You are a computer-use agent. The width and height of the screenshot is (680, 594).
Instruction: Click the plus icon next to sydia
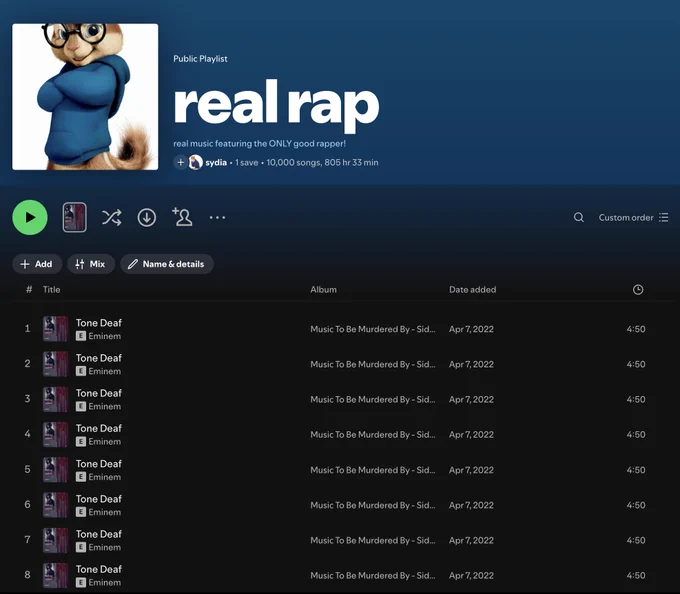coord(180,163)
